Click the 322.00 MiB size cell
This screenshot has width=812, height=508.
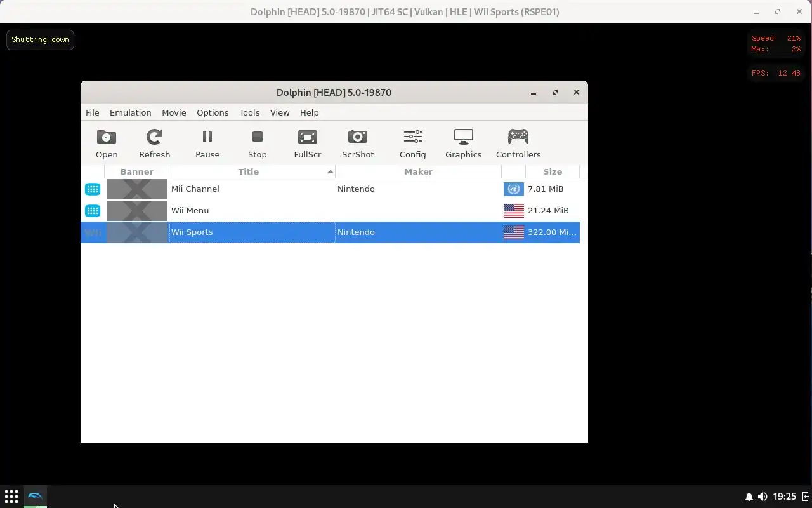[x=552, y=232]
